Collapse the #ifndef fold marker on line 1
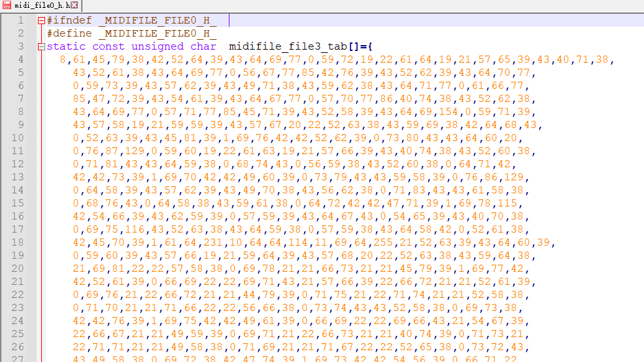This screenshot has width=644, height=362. pyautogui.click(x=42, y=20)
